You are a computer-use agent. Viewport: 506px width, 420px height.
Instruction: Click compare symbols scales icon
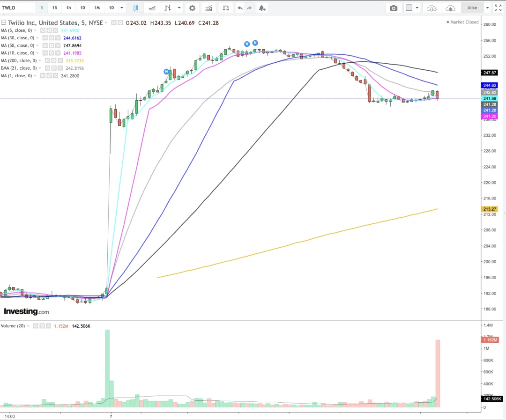[x=226, y=8]
